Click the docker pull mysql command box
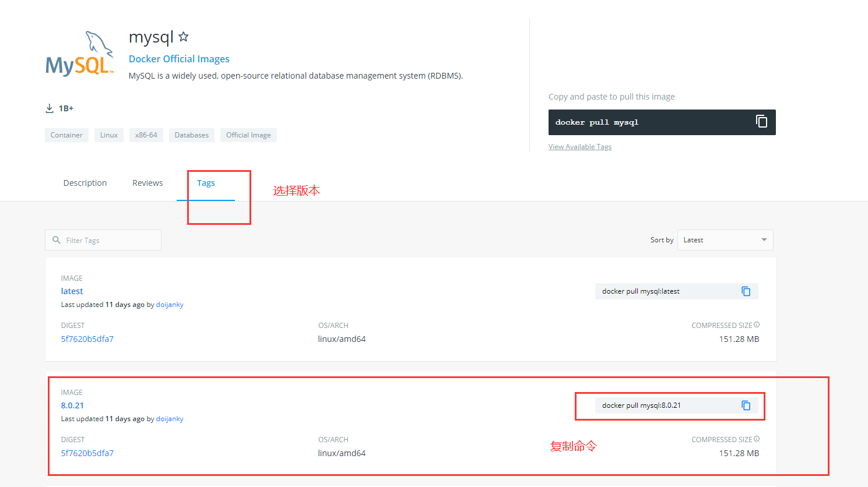868x487 pixels. [x=662, y=122]
